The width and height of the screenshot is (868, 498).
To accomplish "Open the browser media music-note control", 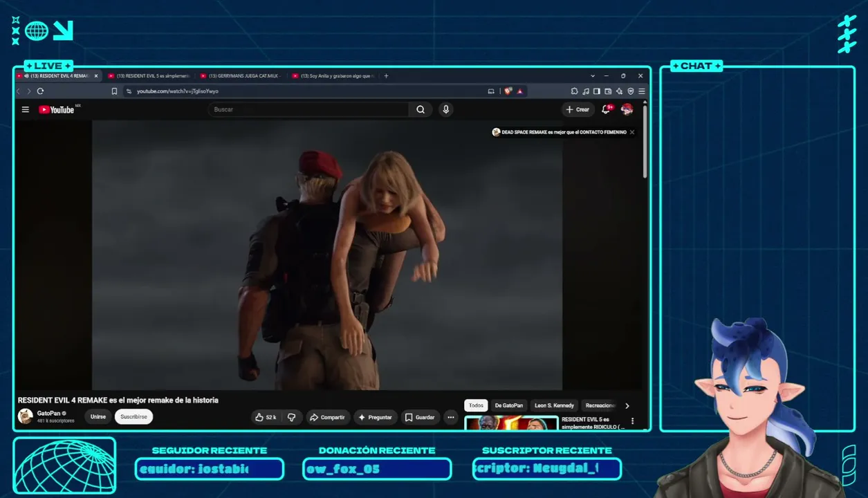I will 586,91.
